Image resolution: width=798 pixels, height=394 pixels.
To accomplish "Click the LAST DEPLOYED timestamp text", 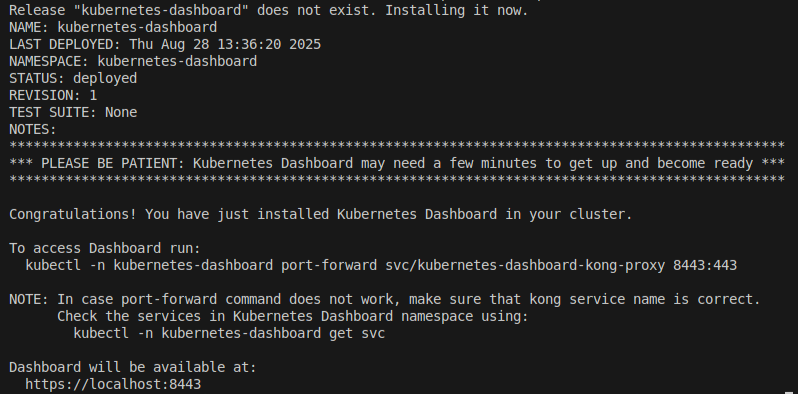I will coord(225,44).
